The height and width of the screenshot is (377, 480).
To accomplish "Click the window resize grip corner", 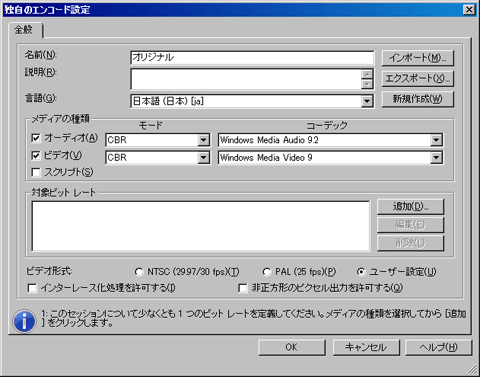I will pyautogui.click(x=473, y=369).
